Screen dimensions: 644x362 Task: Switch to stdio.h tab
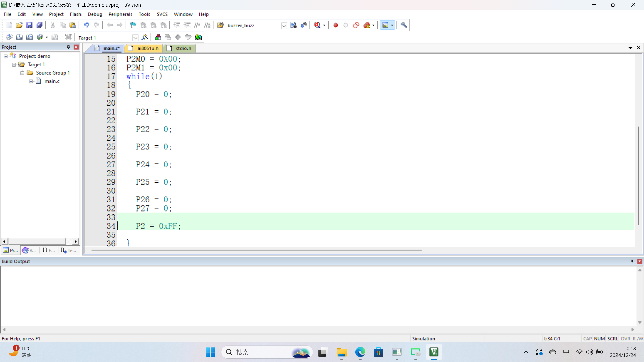pyautogui.click(x=179, y=48)
